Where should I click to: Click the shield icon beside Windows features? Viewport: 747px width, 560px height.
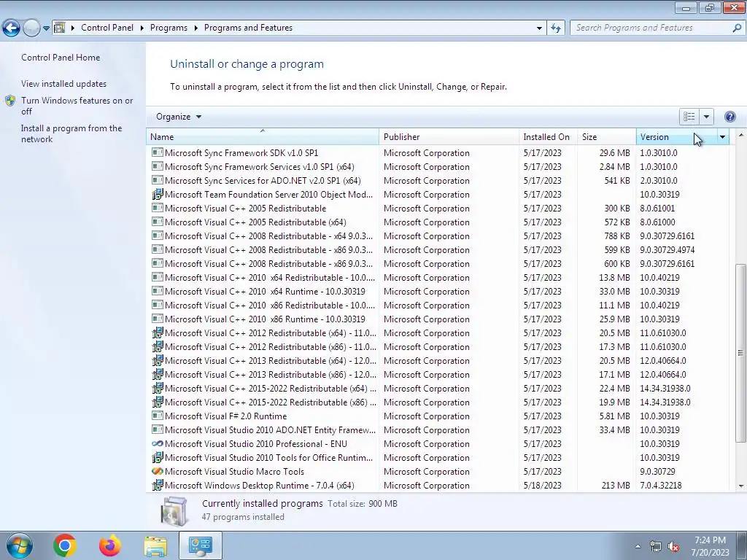pos(10,101)
